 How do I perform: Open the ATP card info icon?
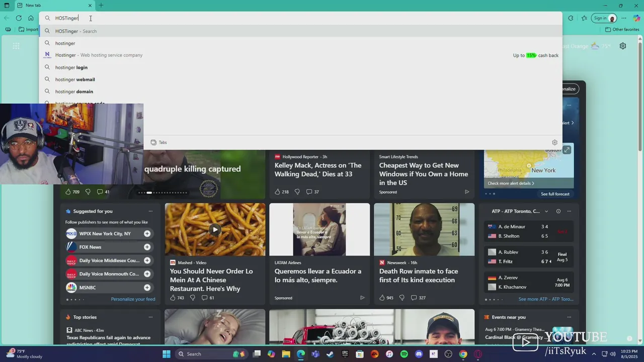pos(558,211)
